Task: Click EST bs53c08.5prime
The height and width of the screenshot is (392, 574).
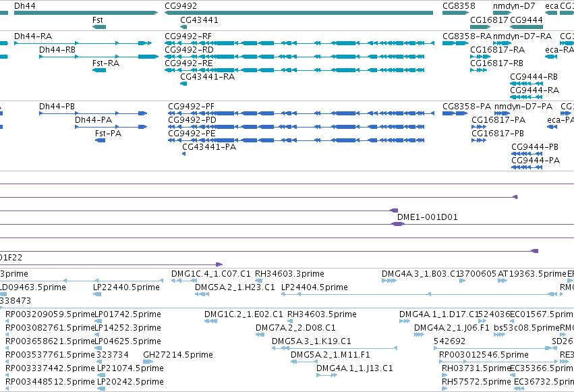Action: [x=499, y=335]
